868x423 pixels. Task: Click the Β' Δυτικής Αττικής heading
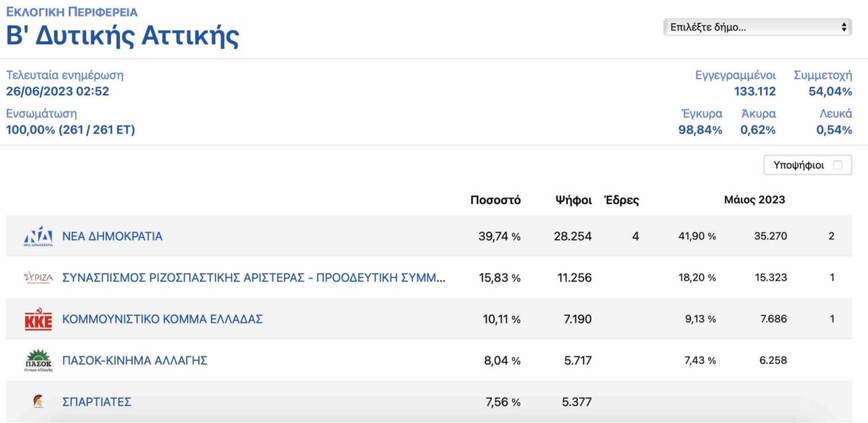coord(123,36)
